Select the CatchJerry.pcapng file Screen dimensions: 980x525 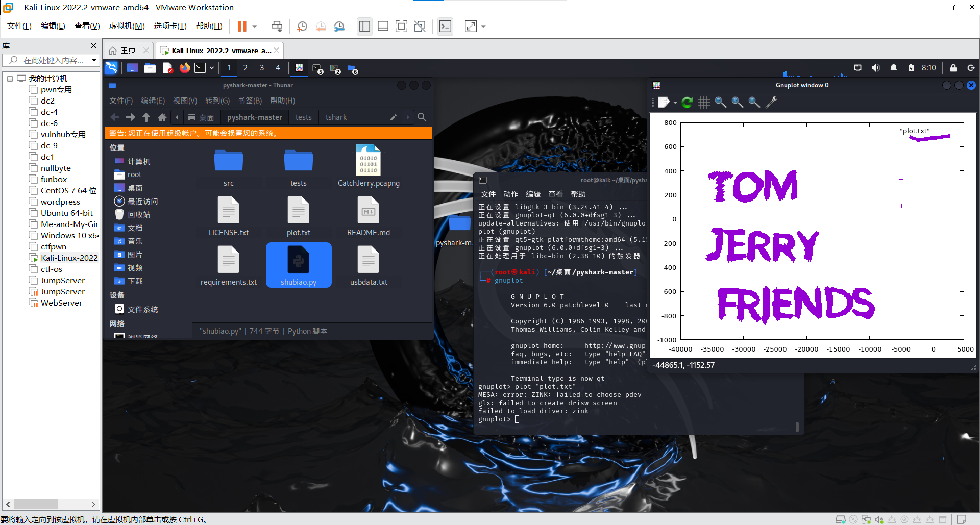tap(369, 166)
